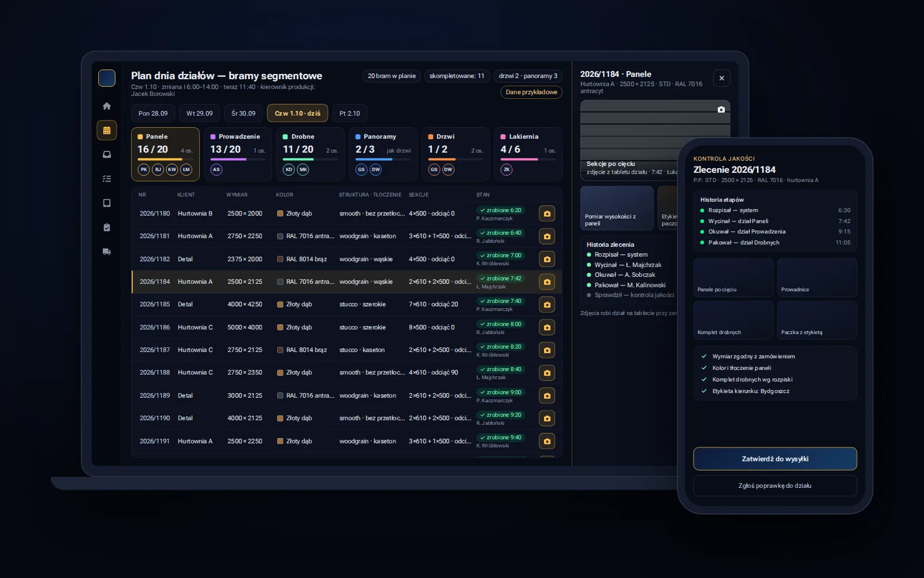Click Złoty dąb color swatch in row 2026/1180
The image size is (924, 578).
pos(280,213)
